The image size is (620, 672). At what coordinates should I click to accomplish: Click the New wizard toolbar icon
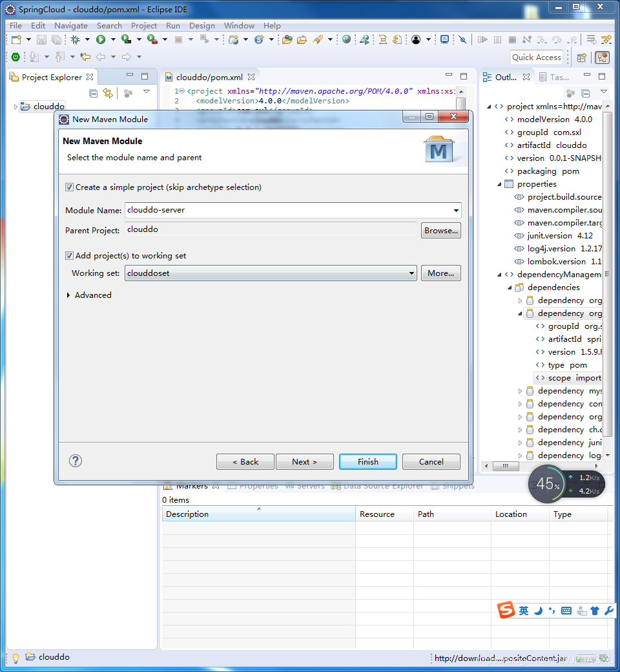(x=16, y=40)
